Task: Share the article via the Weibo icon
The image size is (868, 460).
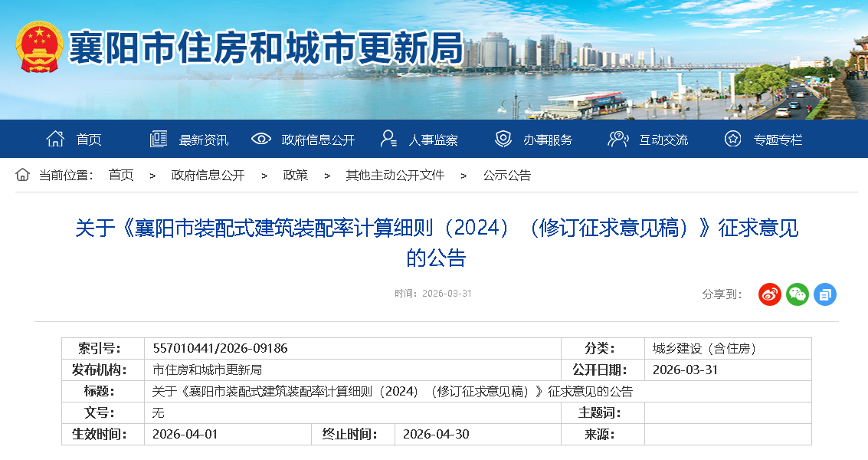Action: (769, 294)
